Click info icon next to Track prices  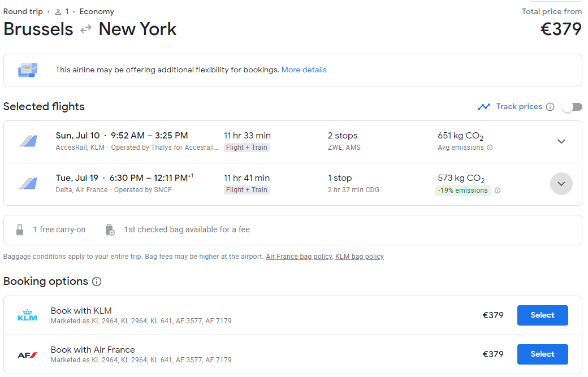pos(550,107)
